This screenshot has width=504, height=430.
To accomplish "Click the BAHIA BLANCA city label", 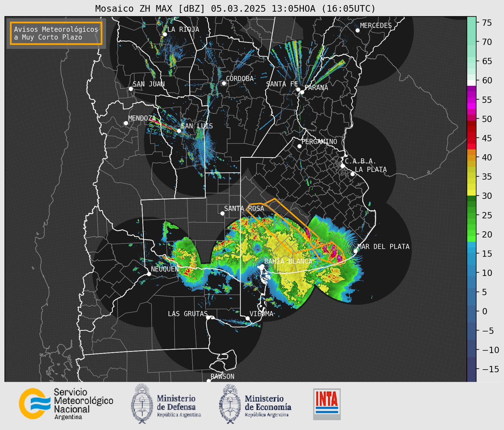I will 288,261.
